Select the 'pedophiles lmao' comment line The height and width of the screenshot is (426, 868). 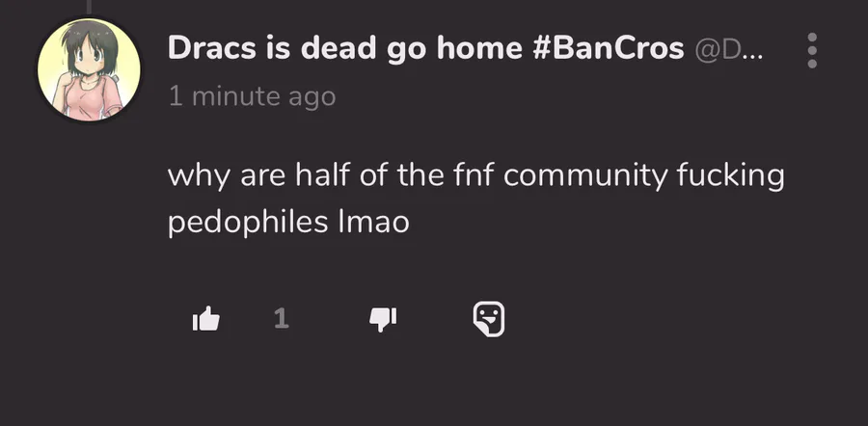tap(288, 223)
